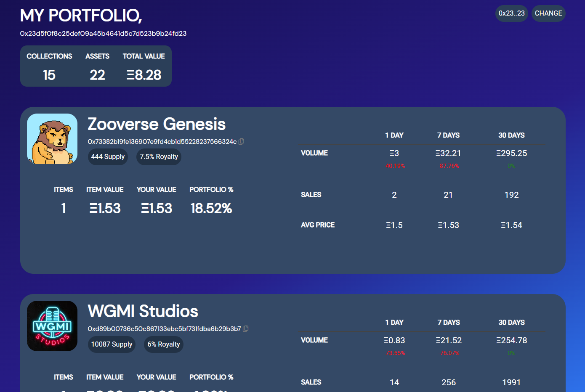
Task: Click the 7.5% Royalty badge
Action: coord(159,157)
